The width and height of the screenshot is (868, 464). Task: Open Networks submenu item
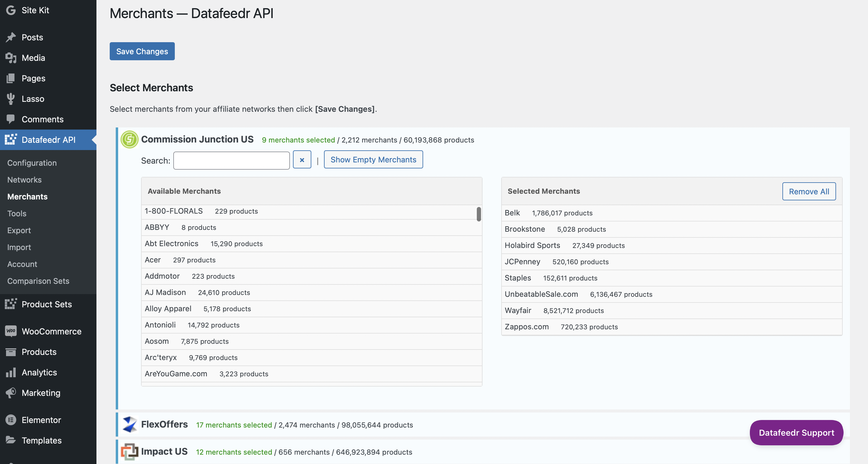click(24, 180)
